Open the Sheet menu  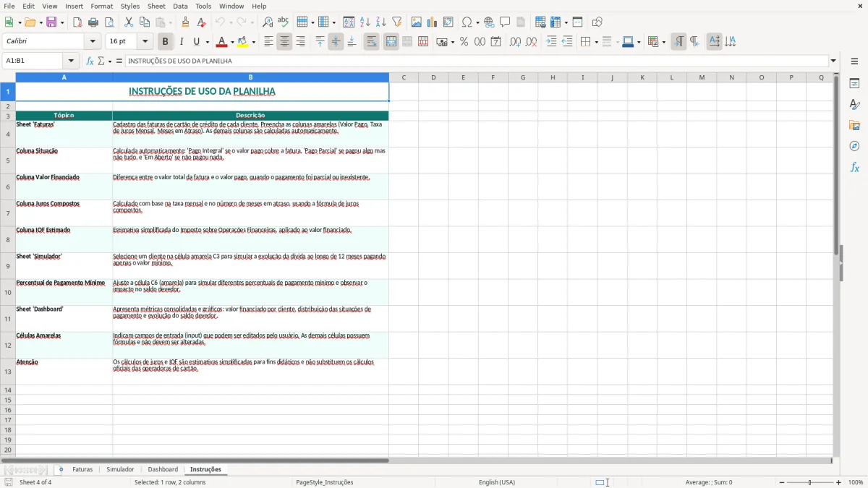tap(156, 6)
